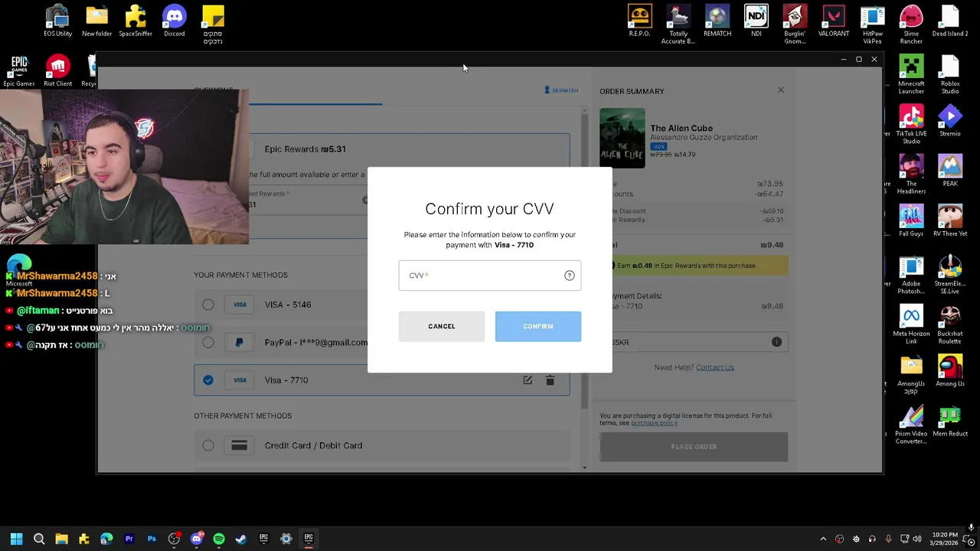The height and width of the screenshot is (551, 980).
Task: Open Totally Accurate Battle desktop icon
Action: pyautogui.click(x=678, y=23)
